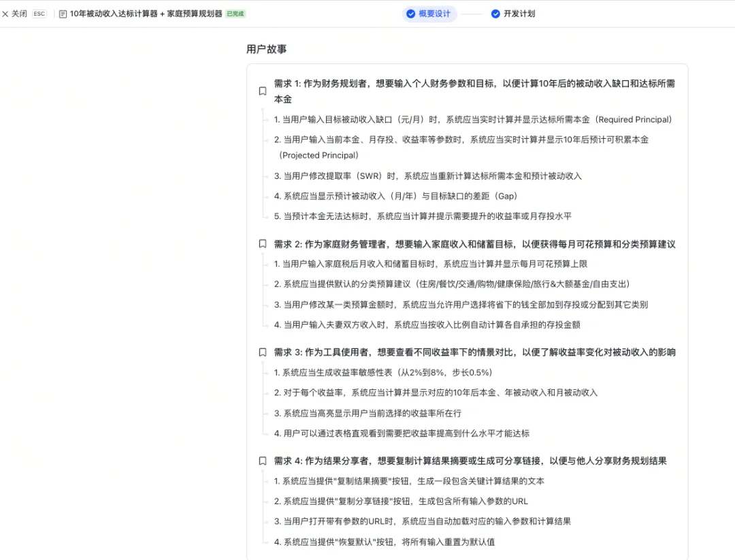Click the line about 修改提取率 (SWR)

point(427,176)
